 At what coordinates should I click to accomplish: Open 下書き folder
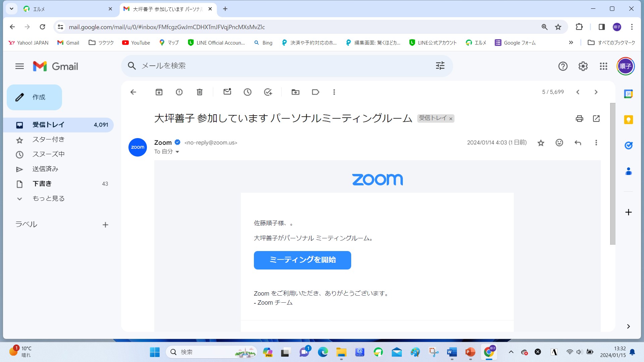point(58,184)
